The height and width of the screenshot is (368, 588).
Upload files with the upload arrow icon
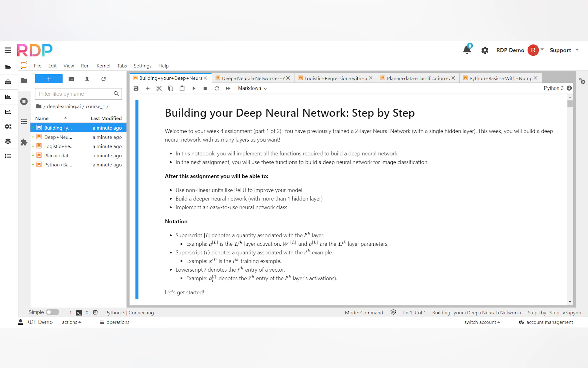[x=87, y=79]
